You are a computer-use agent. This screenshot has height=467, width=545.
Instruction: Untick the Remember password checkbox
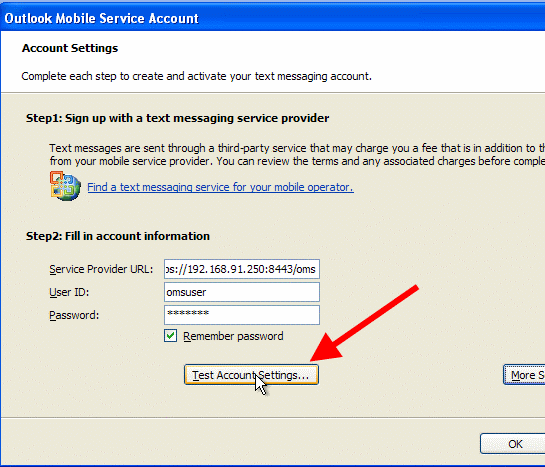click(170, 336)
